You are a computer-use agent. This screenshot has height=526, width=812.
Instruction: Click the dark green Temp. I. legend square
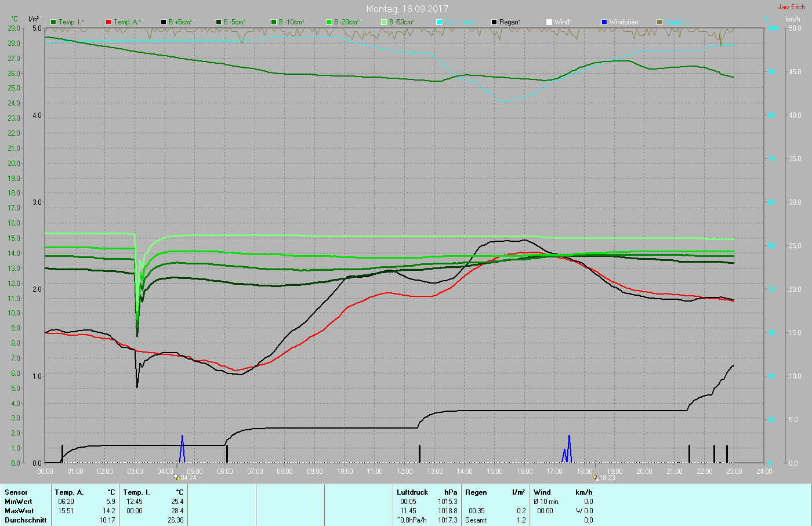pyautogui.click(x=53, y=22)
